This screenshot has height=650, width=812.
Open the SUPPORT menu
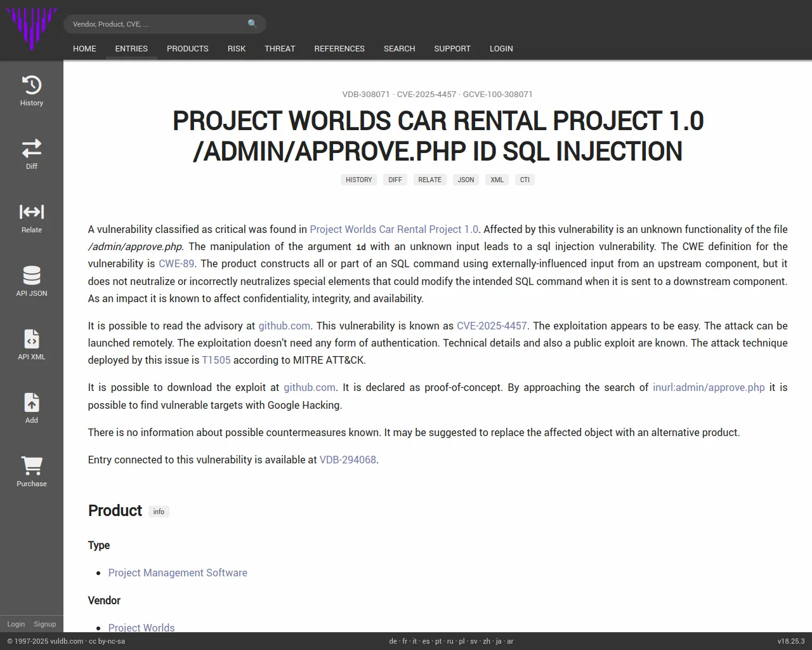pyautogui.click(x=452, y=48)
